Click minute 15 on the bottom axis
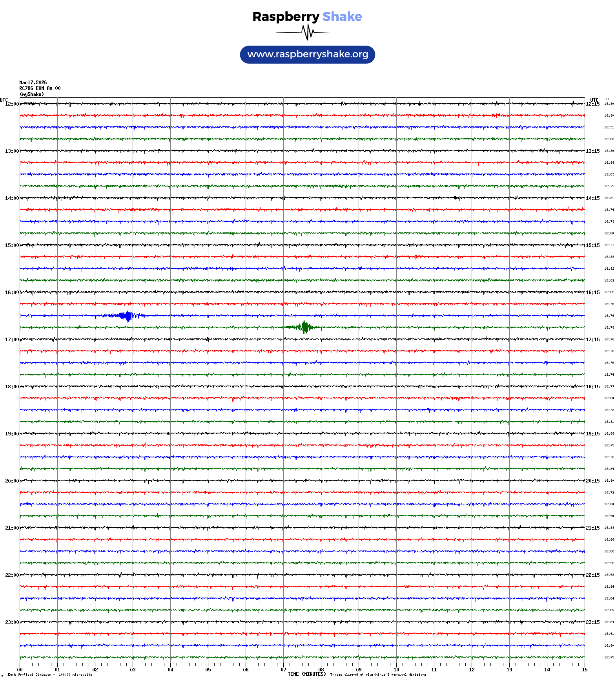 (x=584, y=670)
